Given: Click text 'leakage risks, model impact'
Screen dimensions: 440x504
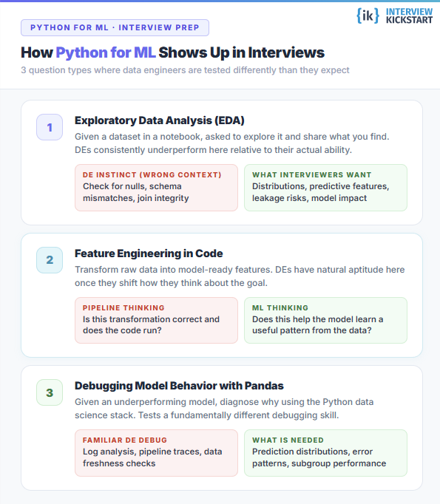Looking at the screenshot, I should (309, 198).
